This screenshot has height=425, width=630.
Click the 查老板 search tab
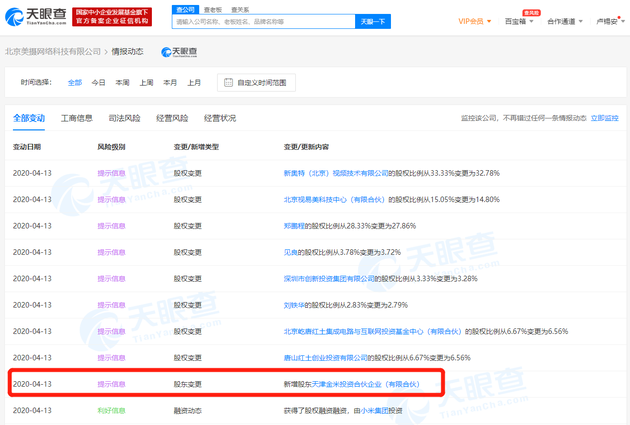(212, 9)
